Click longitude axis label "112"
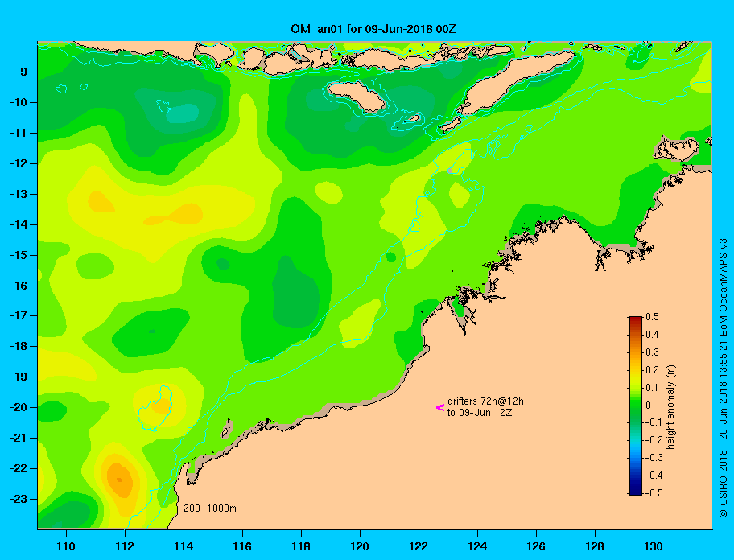 pos(125,546)
